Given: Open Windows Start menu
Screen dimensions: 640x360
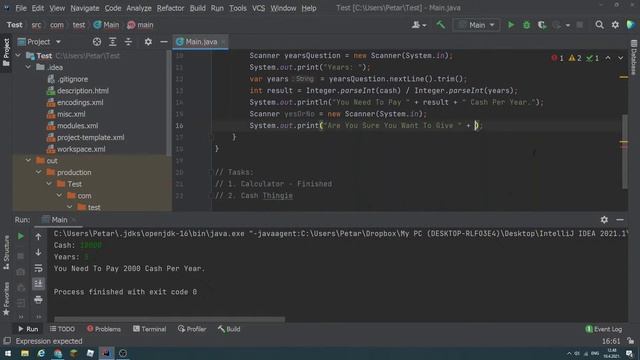Looking at the screenshot, I should 8,353.
